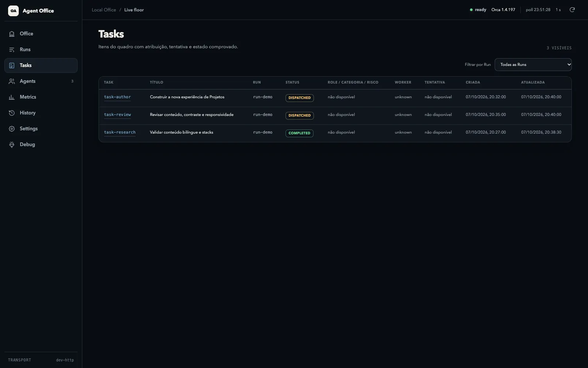Open the Todas as Runs filter dropdown

(533, 64)
